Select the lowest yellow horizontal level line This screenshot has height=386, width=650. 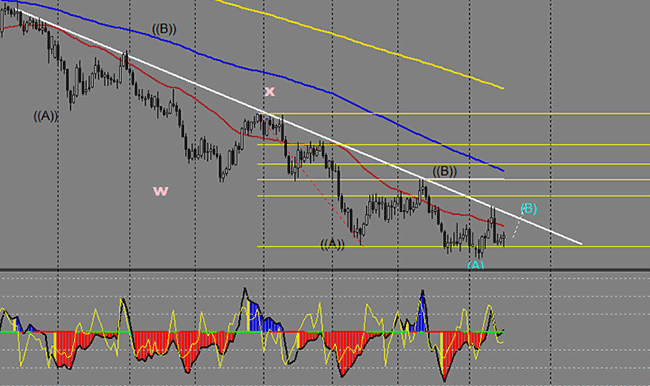[x=454, y=247]
